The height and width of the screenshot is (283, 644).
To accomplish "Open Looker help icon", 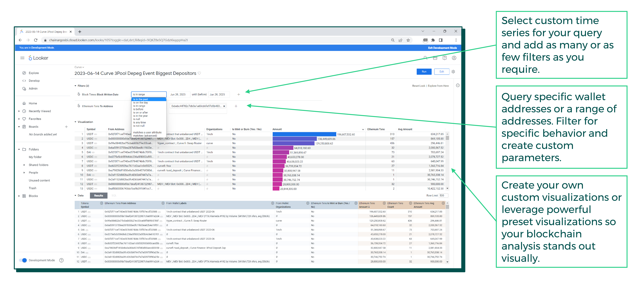I will click(x=445, y=58).
